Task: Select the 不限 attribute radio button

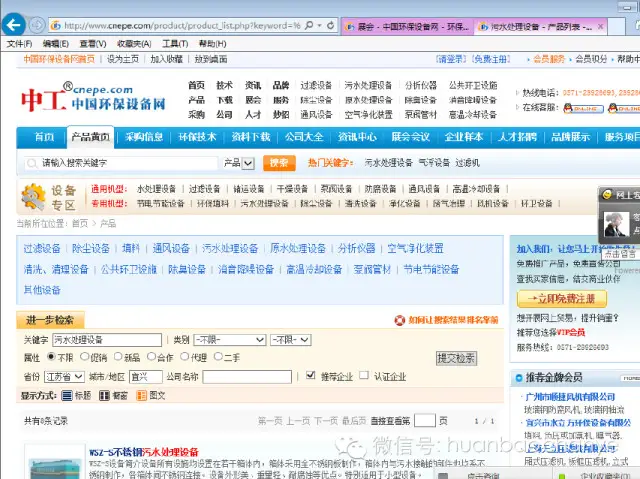Action: 51,357
